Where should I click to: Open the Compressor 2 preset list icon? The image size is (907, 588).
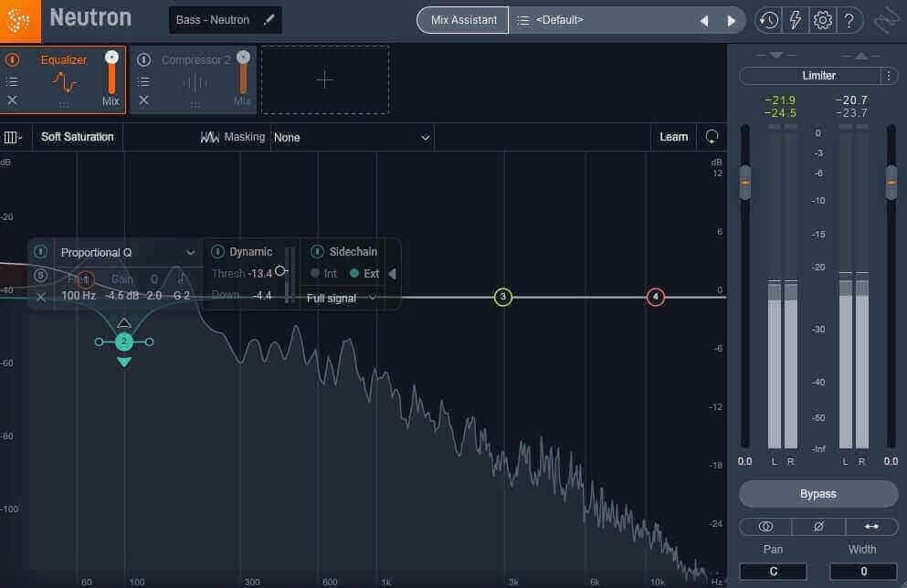pos(143,81)
